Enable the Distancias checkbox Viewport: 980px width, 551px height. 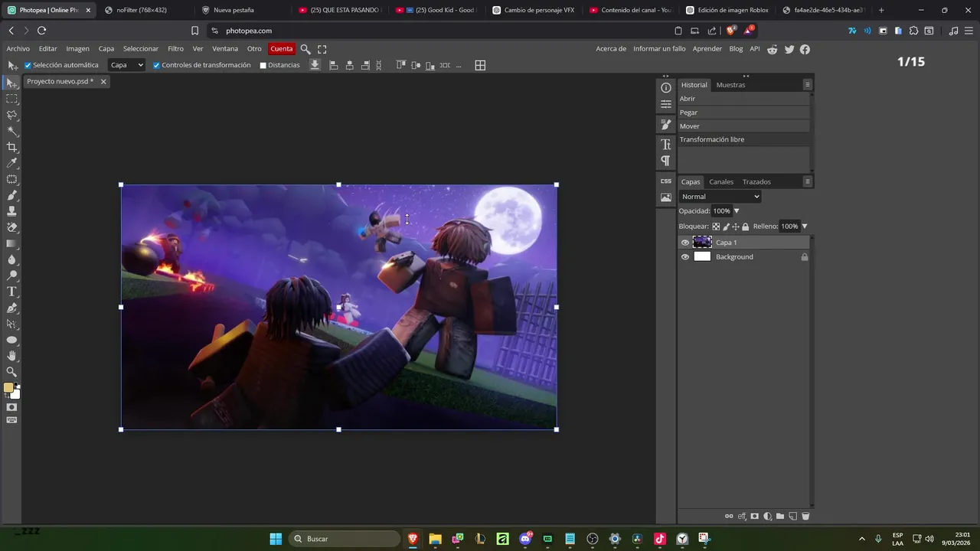(x=263, y=65)
